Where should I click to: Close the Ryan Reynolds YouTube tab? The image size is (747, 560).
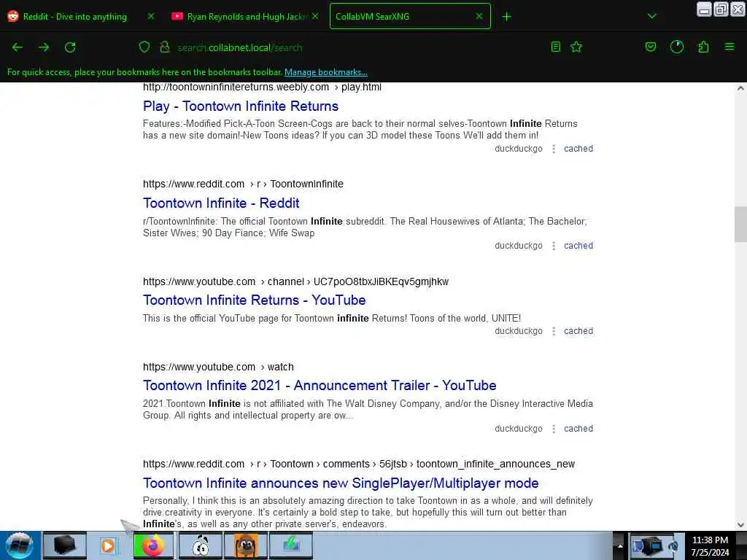click(x=315, y=16)
